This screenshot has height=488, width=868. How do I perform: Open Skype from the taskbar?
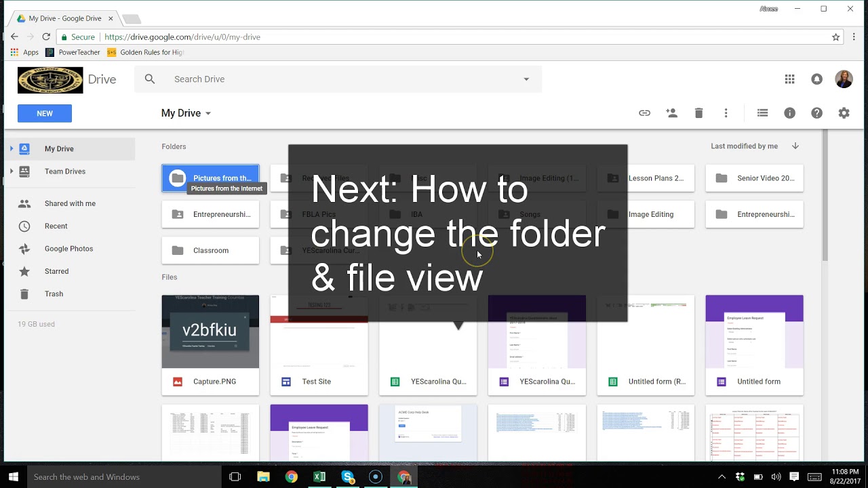pyautogui.click(x=348, y=476)
